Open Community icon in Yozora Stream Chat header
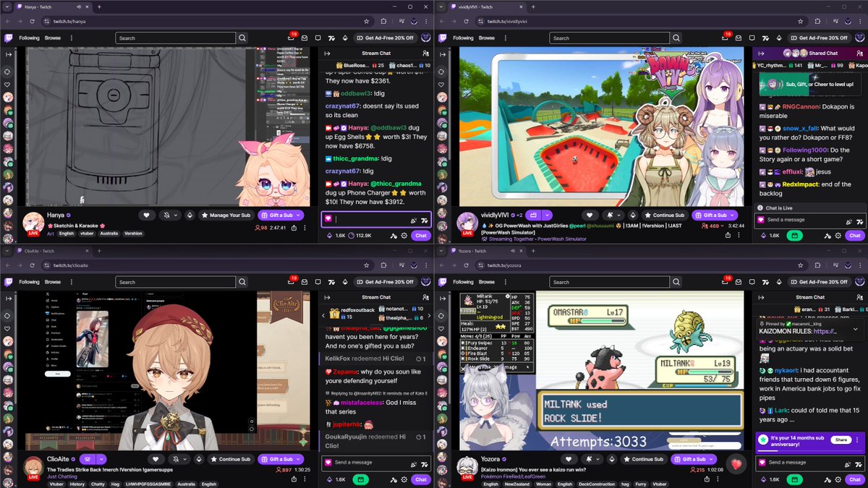This screenshot has width=868, height=488. pos(859,297)
